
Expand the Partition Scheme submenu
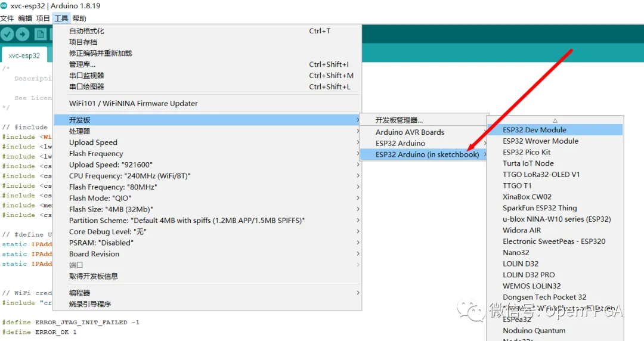(x=208, y=220)
